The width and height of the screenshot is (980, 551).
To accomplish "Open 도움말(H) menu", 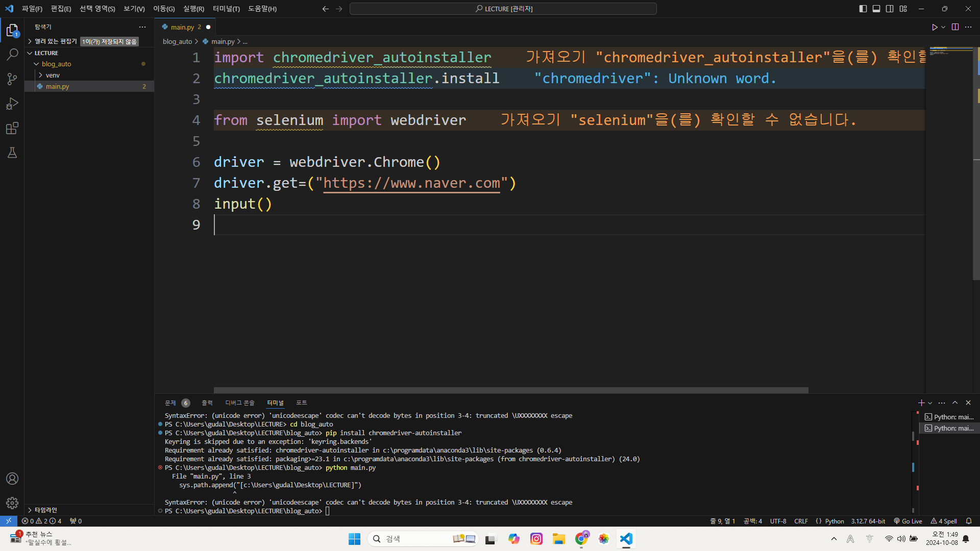I will pos(262,9).
